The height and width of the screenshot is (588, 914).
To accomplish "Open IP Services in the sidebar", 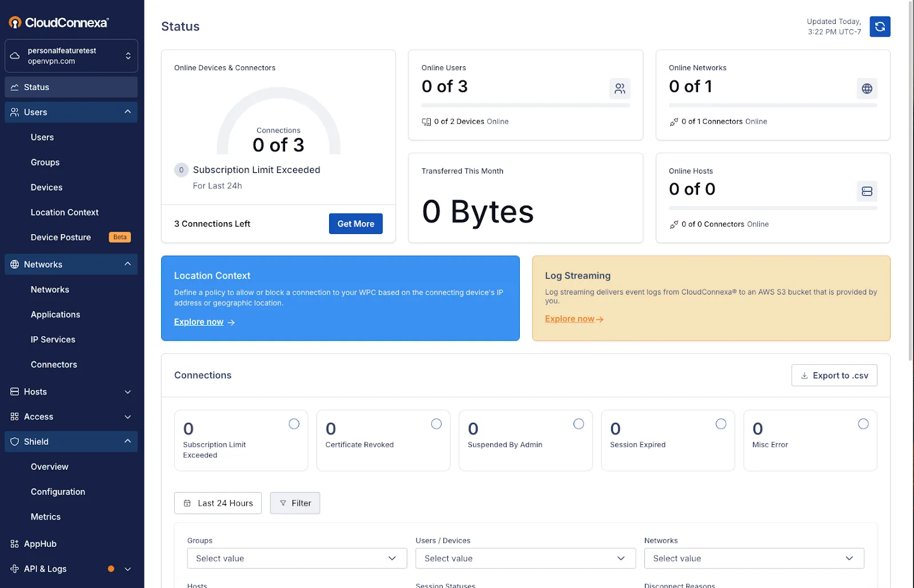I will click(53, 340).
